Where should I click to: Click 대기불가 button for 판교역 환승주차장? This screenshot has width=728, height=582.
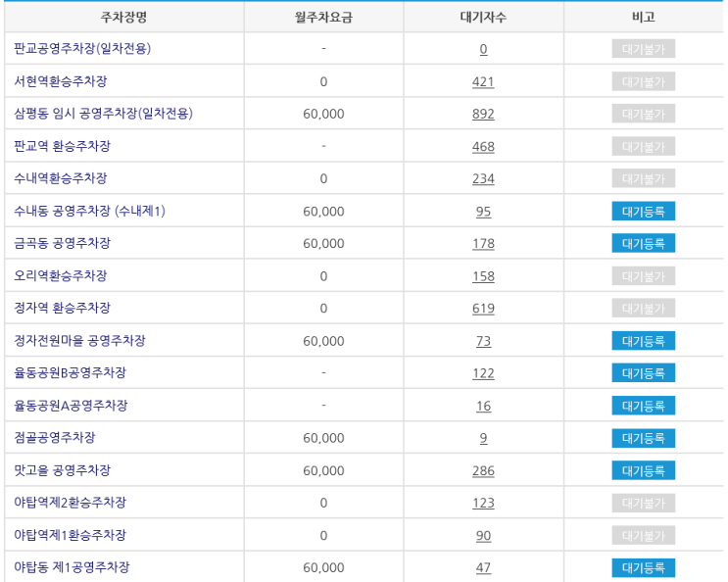click(x=643, y=146)
